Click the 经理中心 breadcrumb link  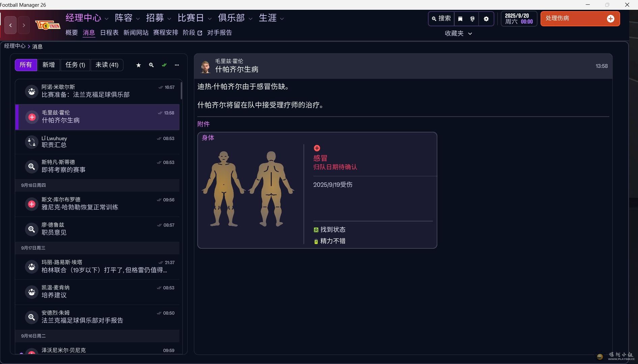[14, 46]
